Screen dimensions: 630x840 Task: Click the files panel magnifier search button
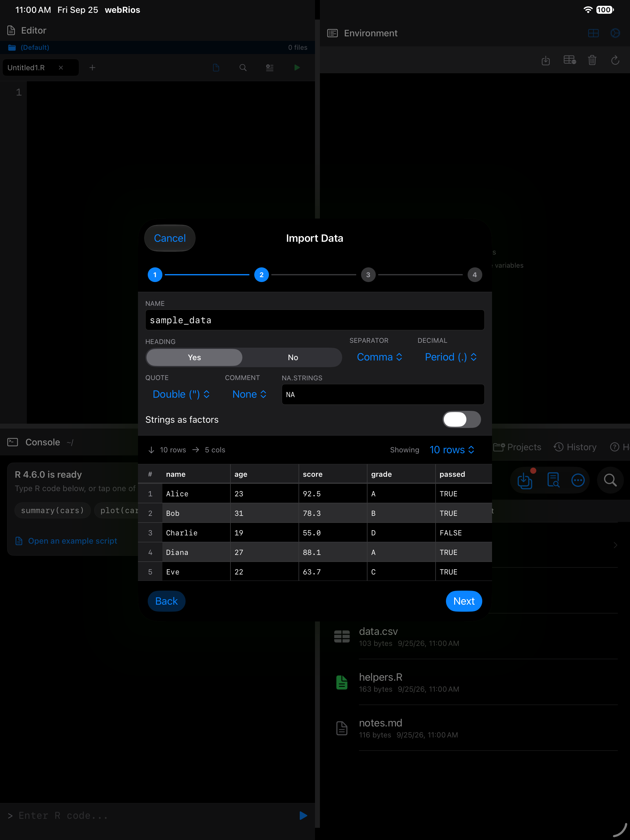point(610,480)
